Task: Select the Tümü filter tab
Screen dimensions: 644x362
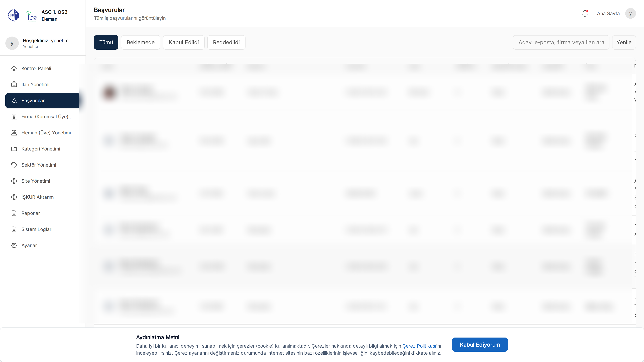Action: [106, 42]
